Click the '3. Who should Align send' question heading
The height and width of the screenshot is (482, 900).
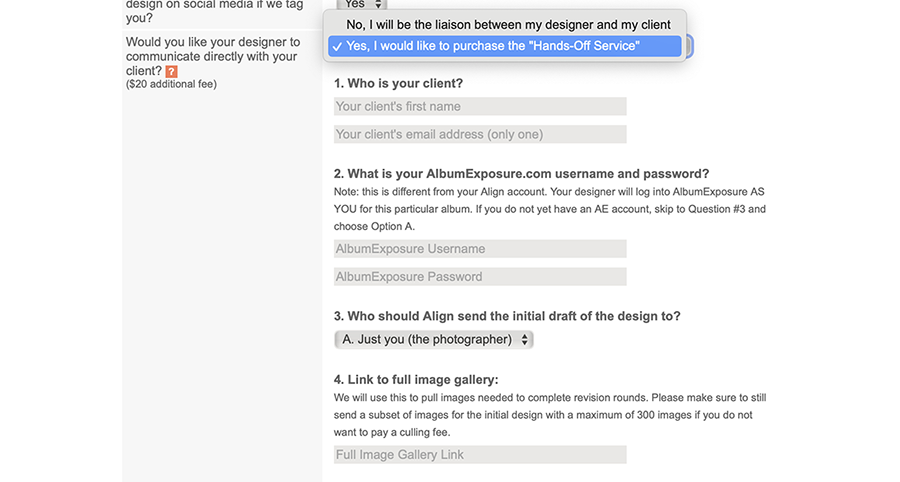coord(507,316)
